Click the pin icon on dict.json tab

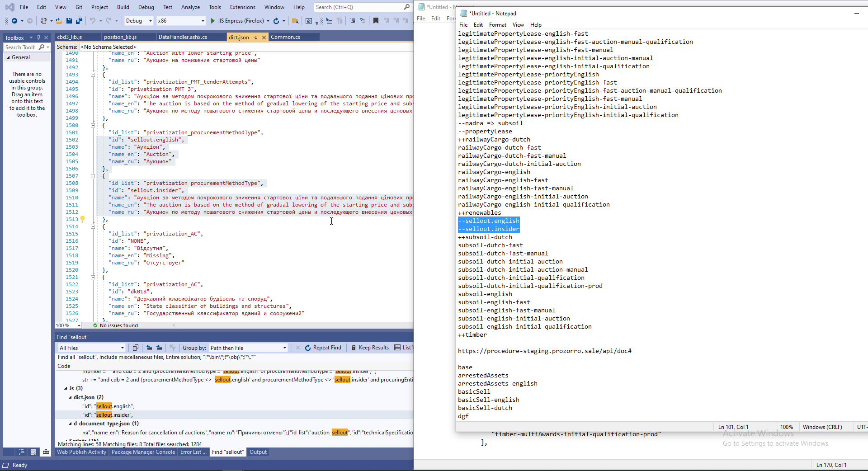(x=256, y=38)
